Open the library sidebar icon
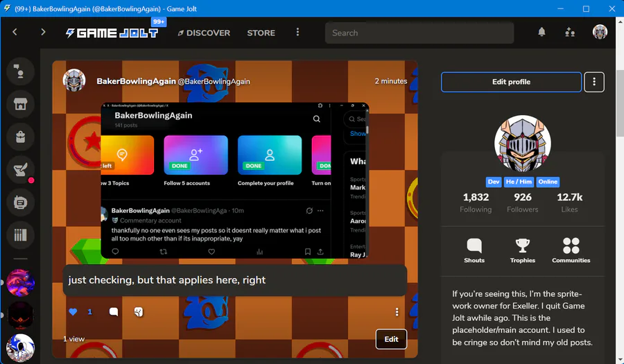Screen dimensions: 624x364 (x=20, y=235)
